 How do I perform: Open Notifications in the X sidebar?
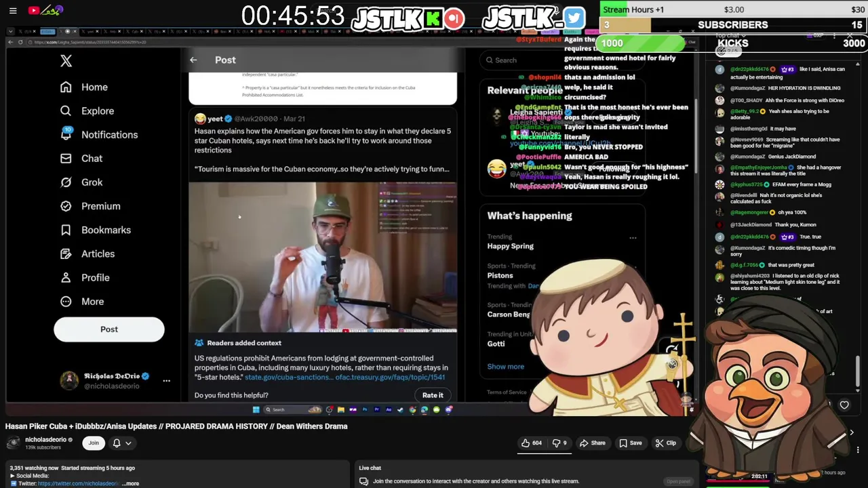point(99,134)
